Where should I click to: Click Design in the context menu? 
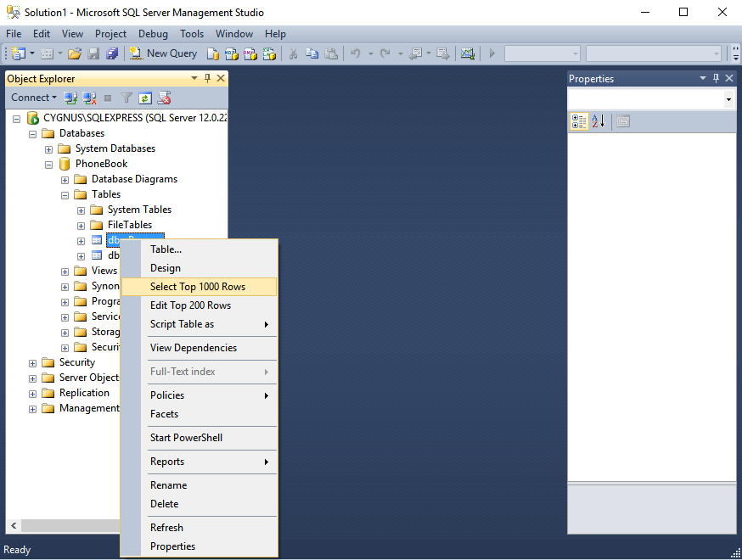click(200, 268)
